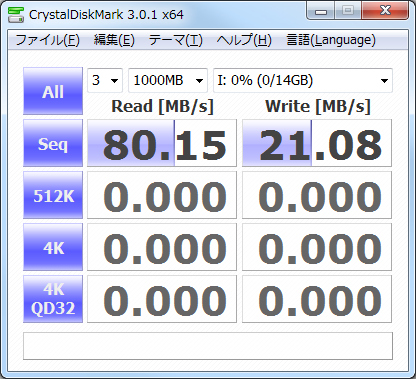
Task: Click the 4K write result 0.000
Action: click(x=317, y=247)
